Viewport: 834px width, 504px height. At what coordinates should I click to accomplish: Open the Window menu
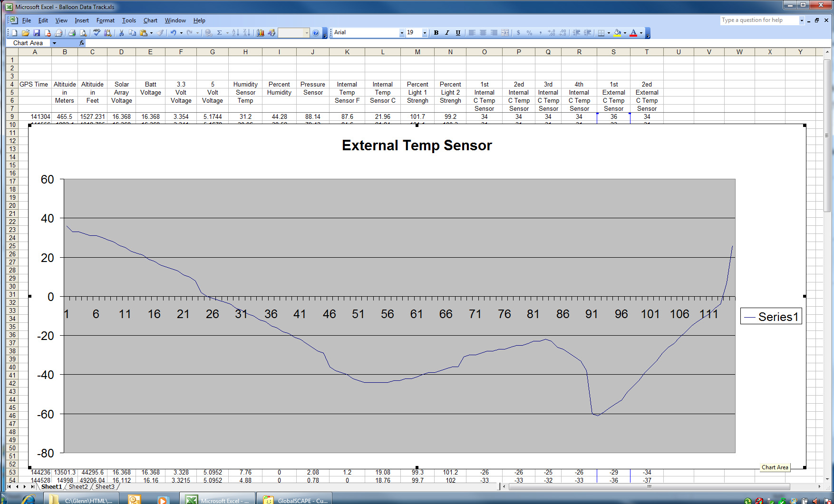[175, 20]
